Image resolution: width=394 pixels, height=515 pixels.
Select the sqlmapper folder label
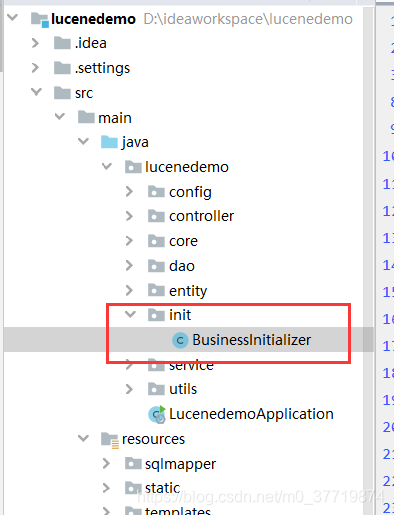tap(180, 464)
